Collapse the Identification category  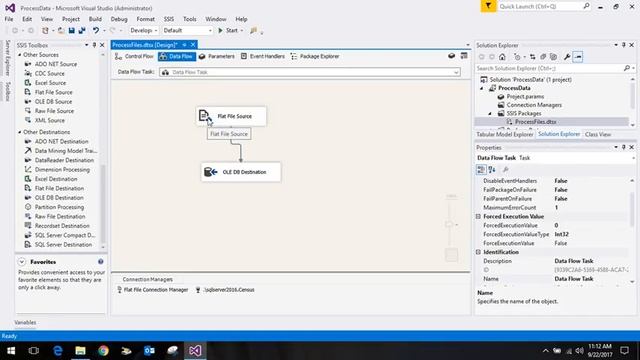click(478, 252)
